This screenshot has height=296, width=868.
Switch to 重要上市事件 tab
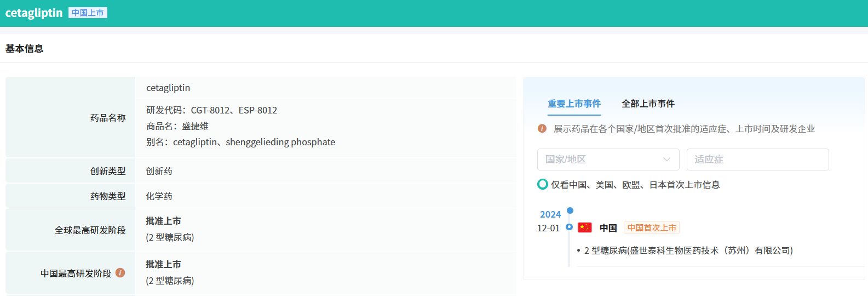[x=574, y=104]
